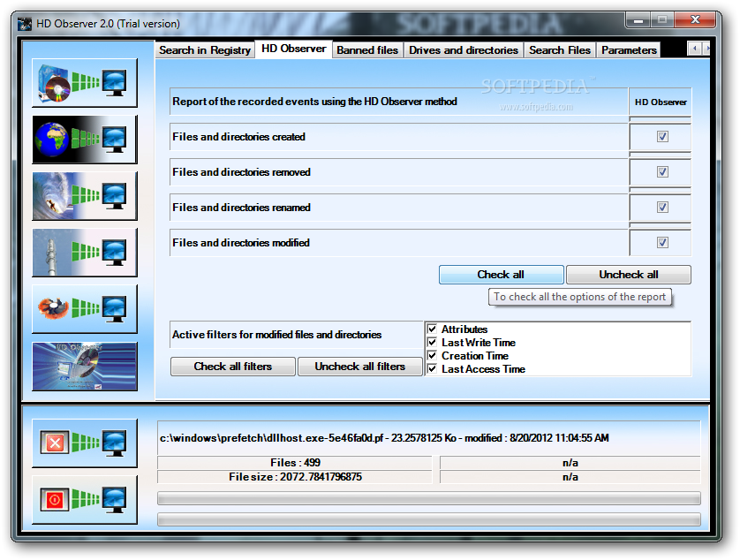Toggle Files and directories created checkbox

coord(662,136)
